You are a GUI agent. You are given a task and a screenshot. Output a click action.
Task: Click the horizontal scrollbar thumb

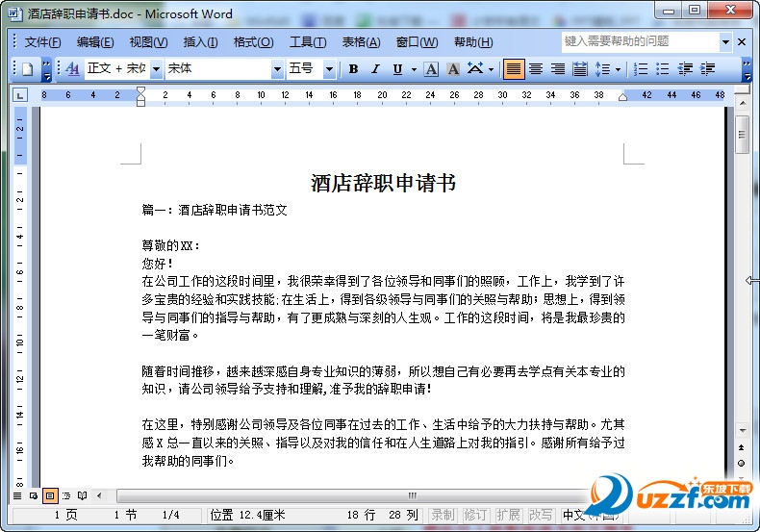pos(412,495)
